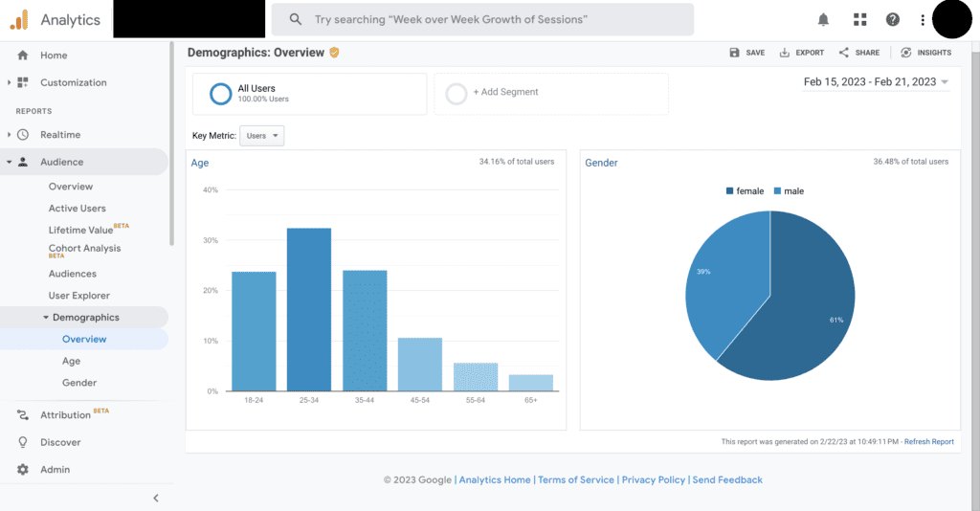Open Lifetime Value report

coord(80,230)
